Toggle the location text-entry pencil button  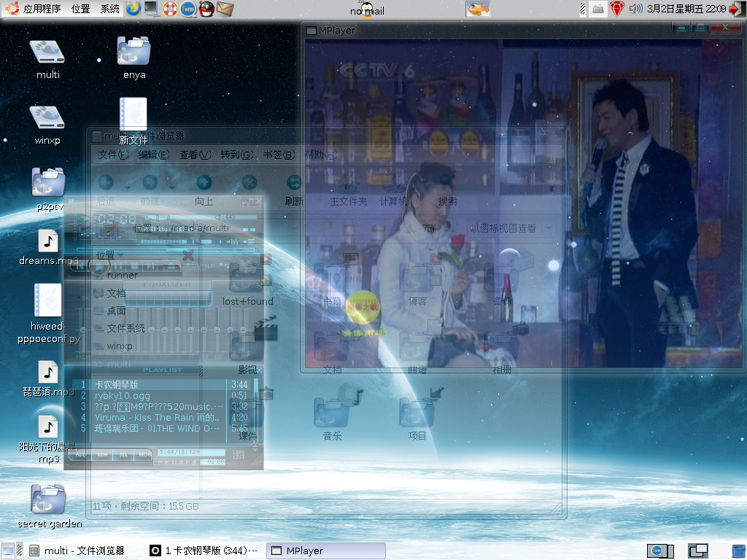coord(109,229)
